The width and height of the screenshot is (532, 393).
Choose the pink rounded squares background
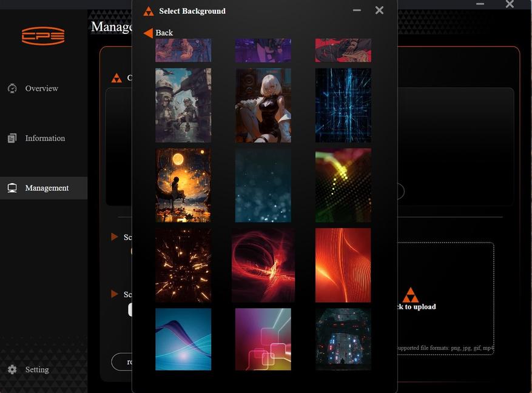(x=263, y=339)
